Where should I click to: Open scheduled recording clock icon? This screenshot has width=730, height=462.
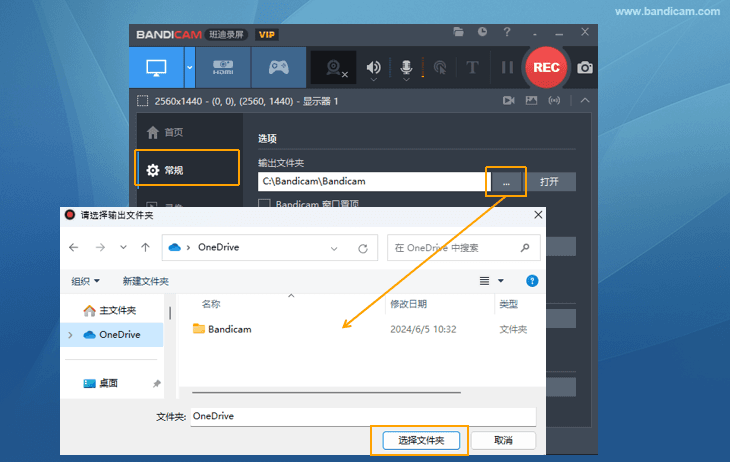(x=482, y=32)
